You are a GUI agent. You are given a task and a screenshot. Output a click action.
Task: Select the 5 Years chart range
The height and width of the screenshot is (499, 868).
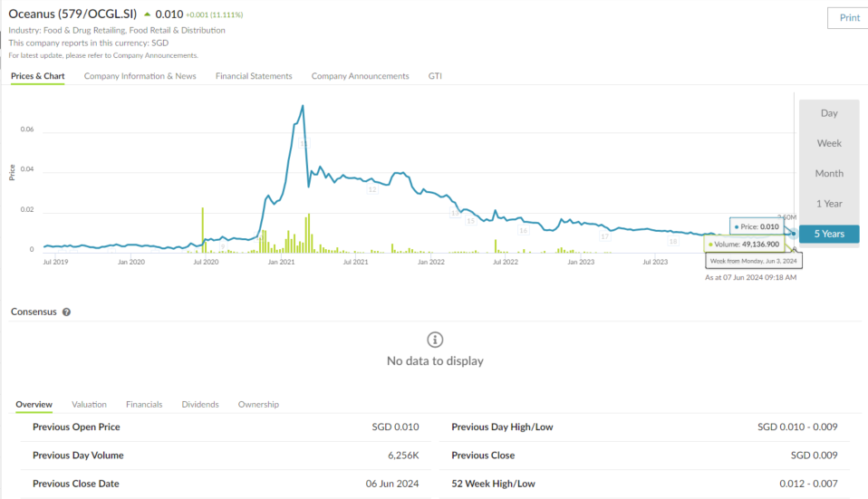(x=829, y=234)
